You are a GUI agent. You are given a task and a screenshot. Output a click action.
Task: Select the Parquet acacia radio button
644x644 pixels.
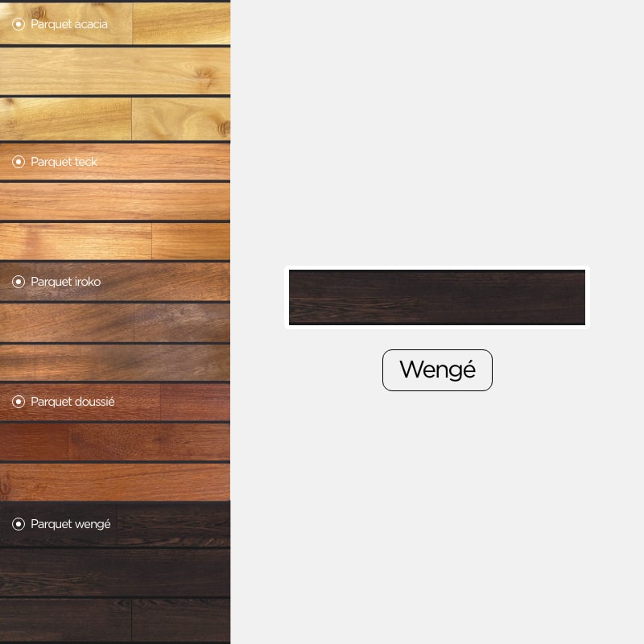(19, 24)
